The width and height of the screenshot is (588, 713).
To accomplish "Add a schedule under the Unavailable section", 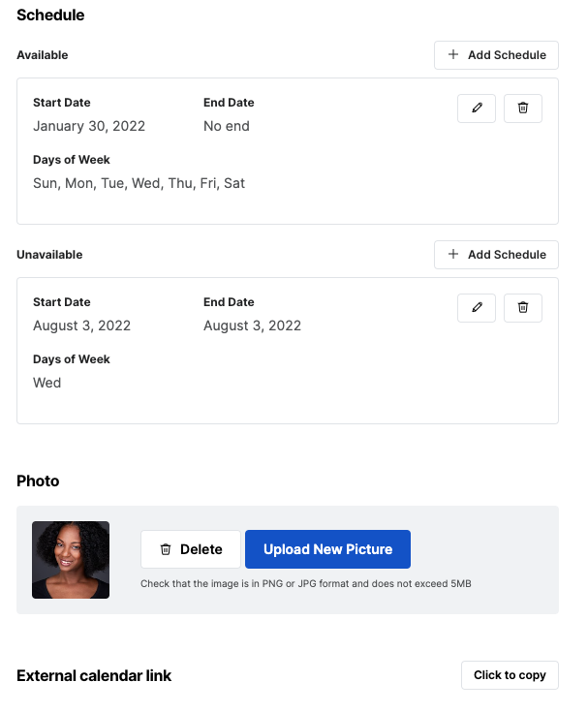I will click(496, 255).
